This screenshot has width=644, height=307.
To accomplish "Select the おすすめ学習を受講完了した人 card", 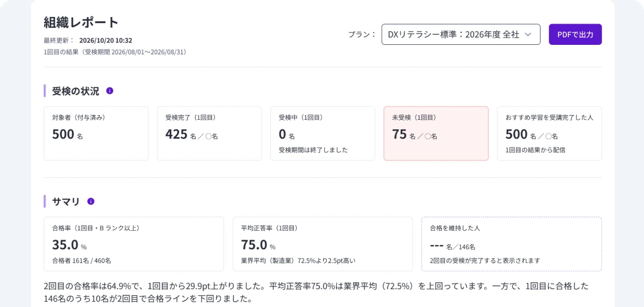I will (549, 133).
